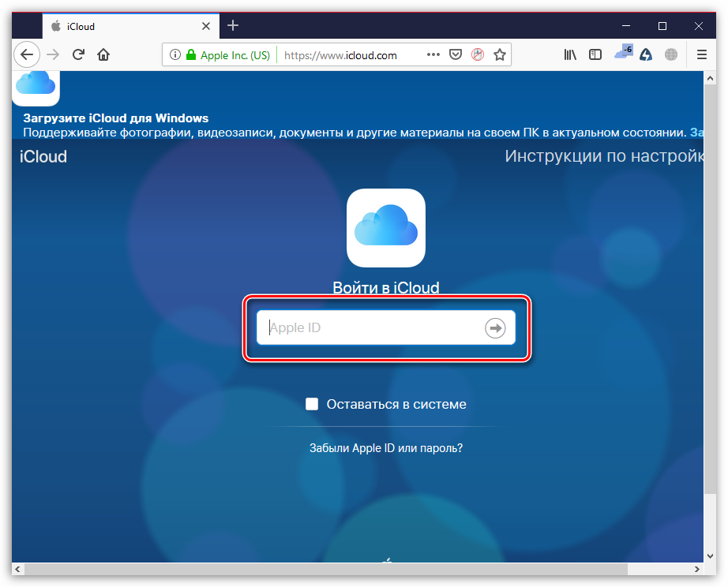Click the URL https://www.icloud.com in address bar
Screen dimensions: 728x587
(340, 55)
